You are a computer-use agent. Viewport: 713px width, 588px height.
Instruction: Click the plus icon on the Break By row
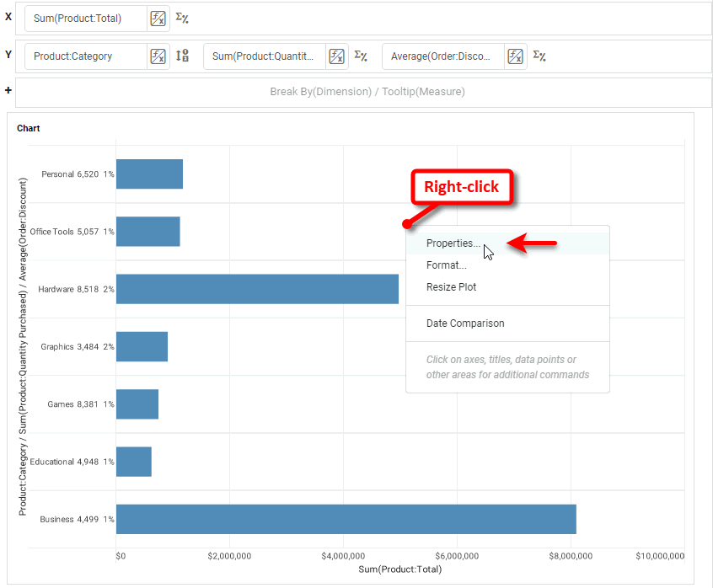(x=8, y=91)
